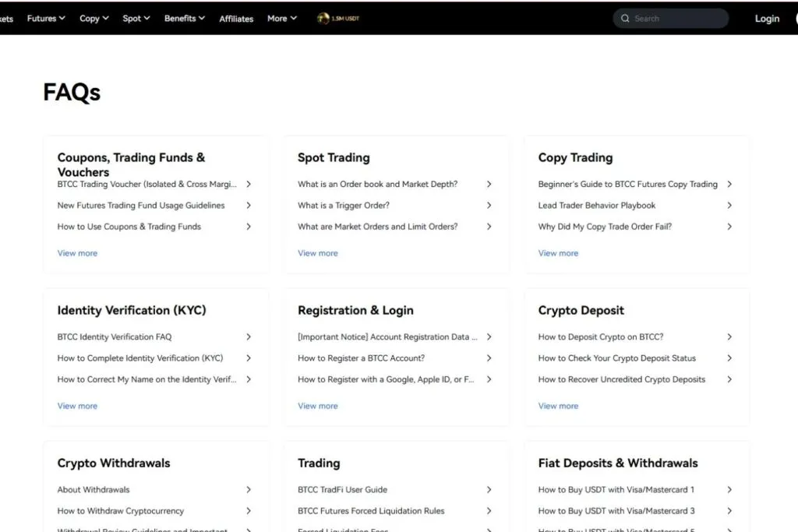The width and height of the screenshot is (798, 532).
Task: Open New Futures Trading Fund Usage Guidelines
Action: coord(141,206)
